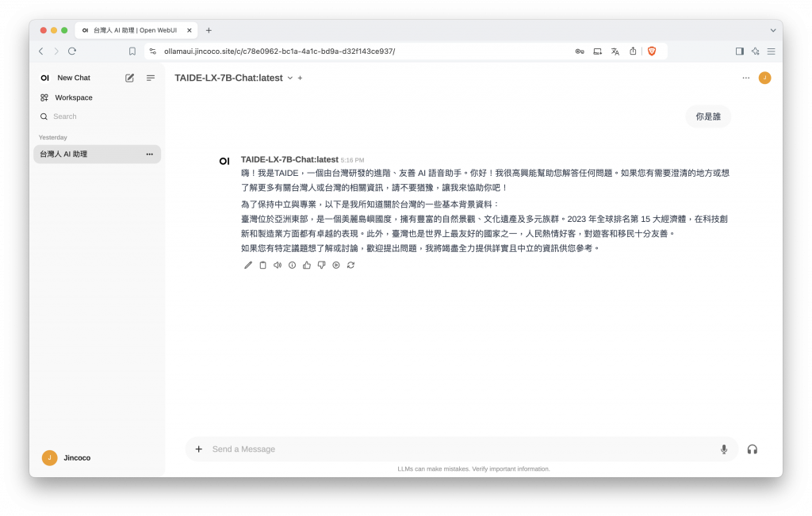Add another model with plus icon

pyautogui.click(x=301, y=78)
